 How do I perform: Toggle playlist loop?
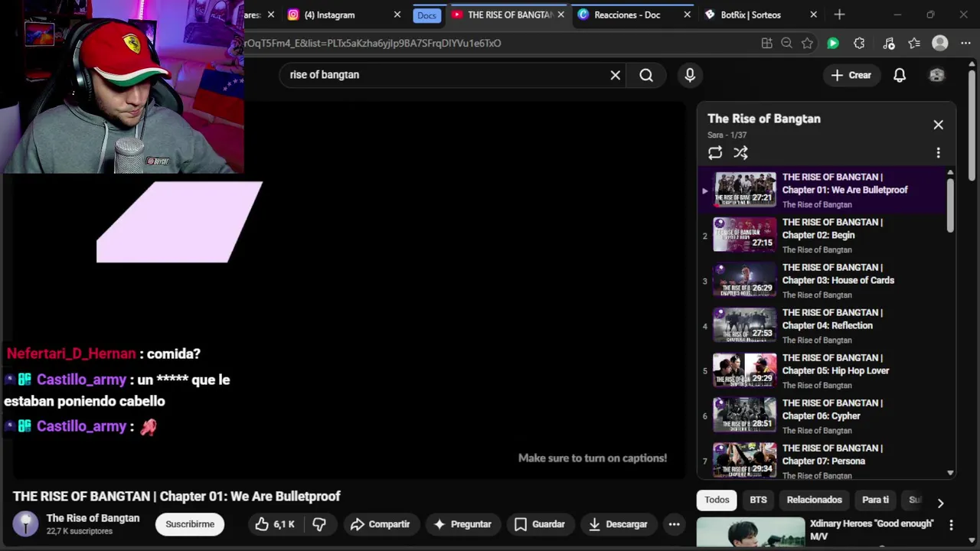coord(715,153)
